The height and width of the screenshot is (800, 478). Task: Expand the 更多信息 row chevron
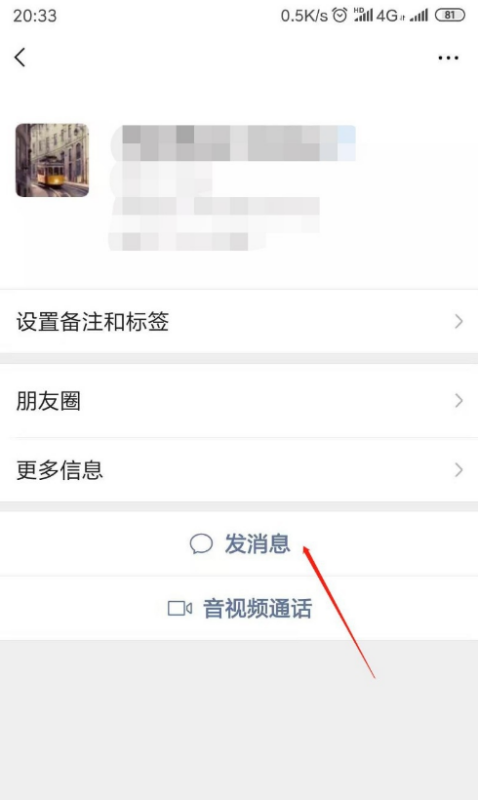coord(459,469)
